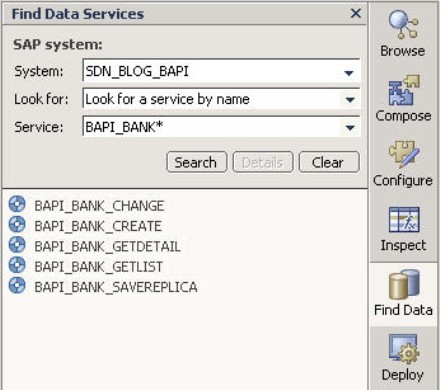This screenshot has height=390, width=440.
Task: Select the Find Data cylinders icon
Action: pyautogui.click(x=404, y=284)
